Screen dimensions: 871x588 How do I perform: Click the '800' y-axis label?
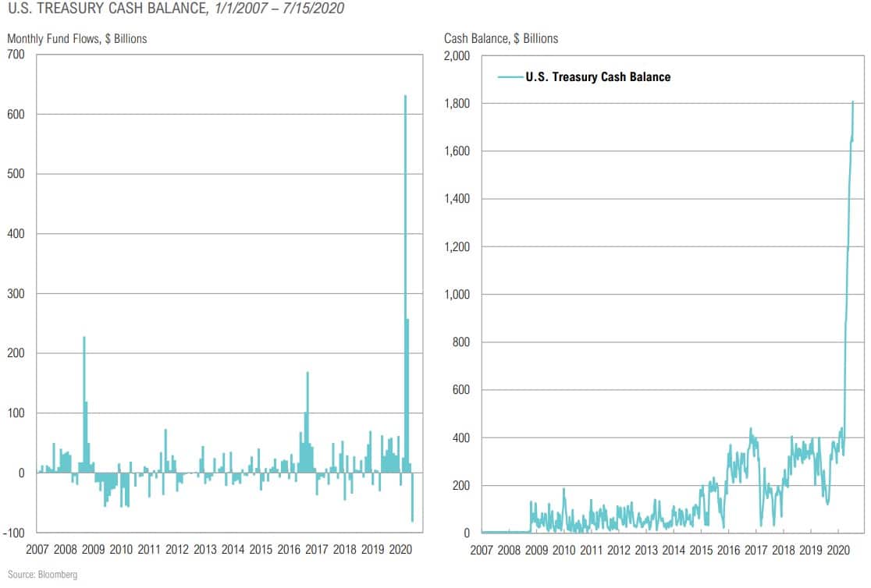461,342
